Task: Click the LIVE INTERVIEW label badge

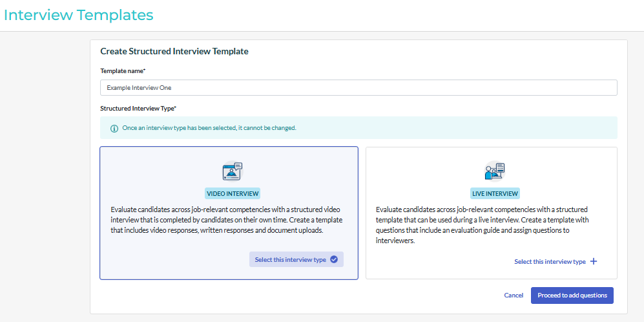Action: coord(495,193)
